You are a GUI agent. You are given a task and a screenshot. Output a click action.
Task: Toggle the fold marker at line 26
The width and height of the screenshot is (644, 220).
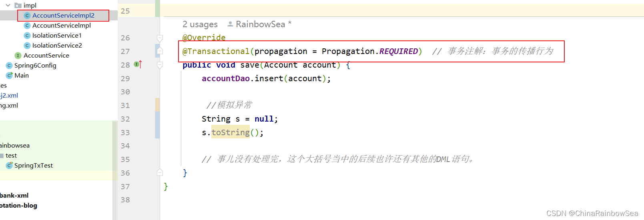click(160, 38)
